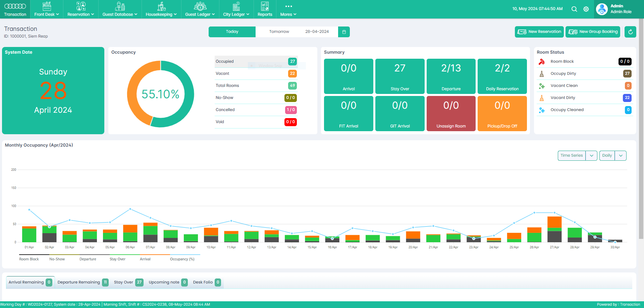
Task: Open the Transaction menu icon
Action: pos(15,6)
